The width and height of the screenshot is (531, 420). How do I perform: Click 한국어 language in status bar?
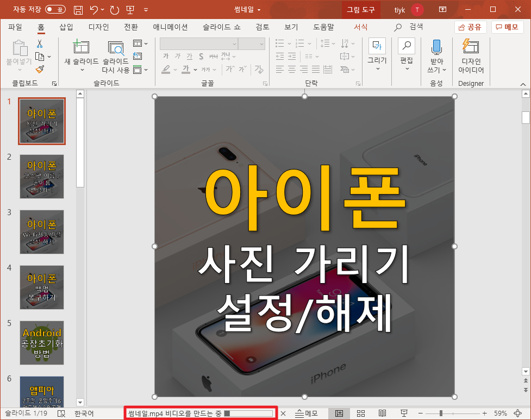point(84,413)
